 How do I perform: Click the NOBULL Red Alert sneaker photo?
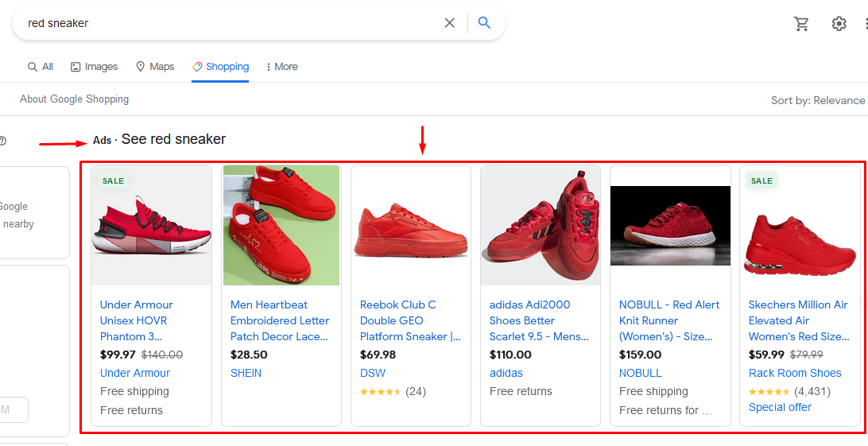pyautogui.click(x=670, y=225)
